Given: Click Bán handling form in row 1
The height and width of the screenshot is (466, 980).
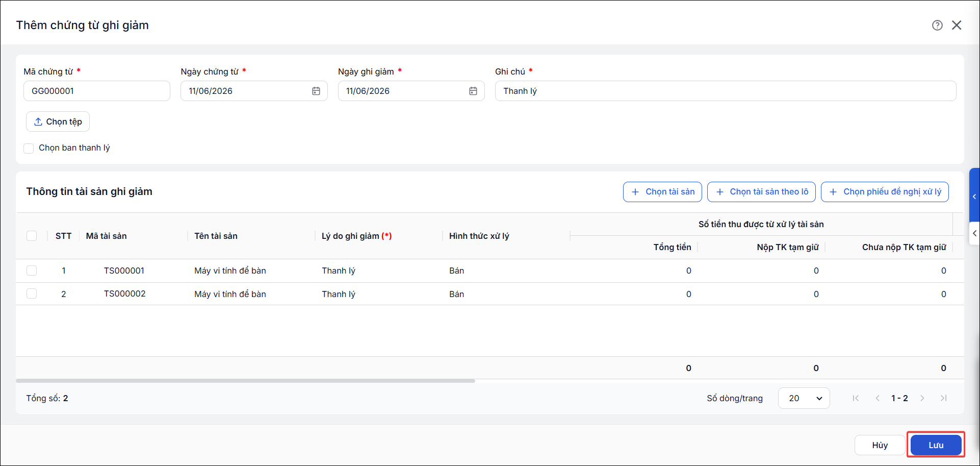Looking at the screenshot, I should 456,271.
